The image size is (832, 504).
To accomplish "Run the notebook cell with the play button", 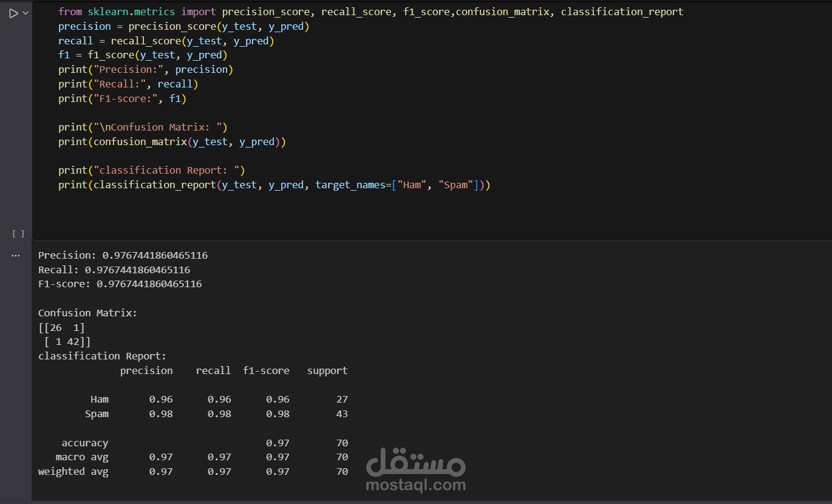I will click(x=13, y=13).
